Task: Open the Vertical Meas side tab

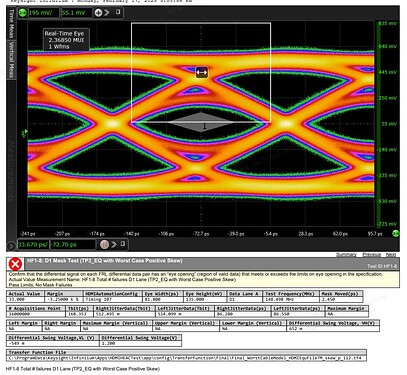Action: click(11, 60)
